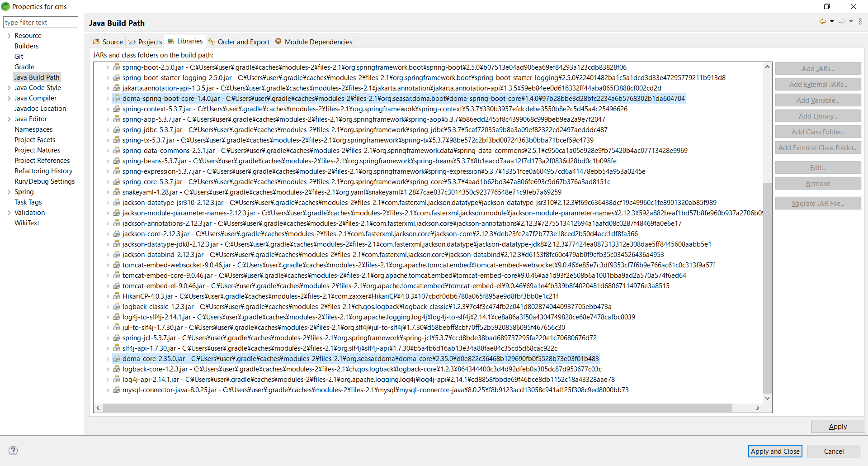Click the jar icon of jul-to-slf4j-1.7.30.jar
The height and width of the screenshot is (466, 868).
point(117,327)
